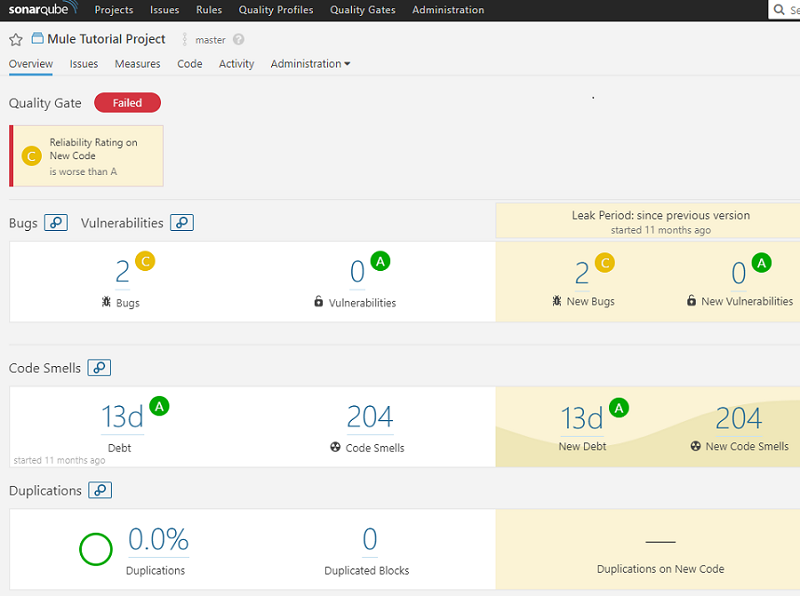Click the Quality Gate heading
The image size is (800, 596).
(x=45, y=103)
